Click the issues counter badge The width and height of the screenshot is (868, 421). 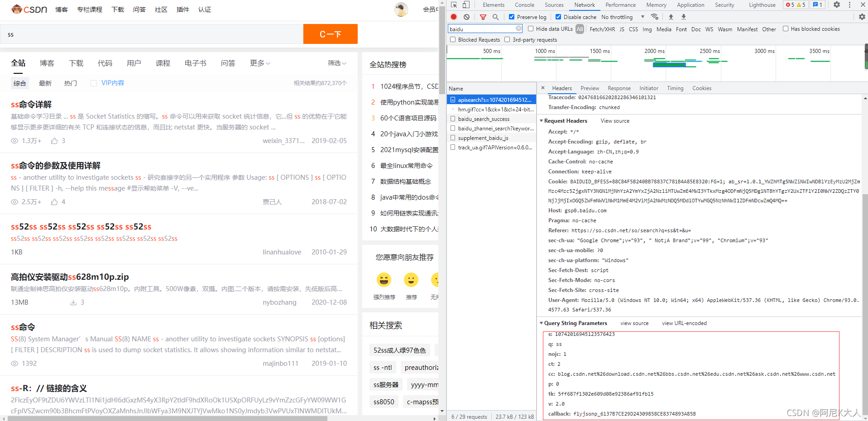[x=817, y=5]
